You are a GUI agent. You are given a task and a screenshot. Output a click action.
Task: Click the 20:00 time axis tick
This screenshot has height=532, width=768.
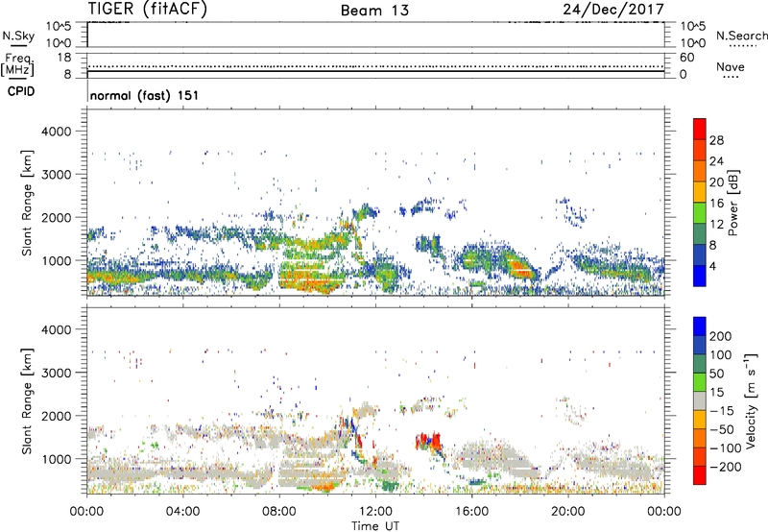pos(568,512)
